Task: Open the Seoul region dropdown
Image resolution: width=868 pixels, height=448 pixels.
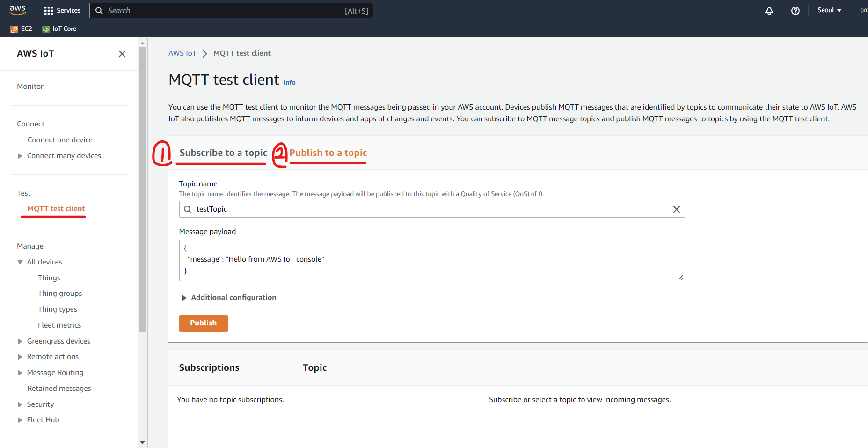Action: [829, 10]
